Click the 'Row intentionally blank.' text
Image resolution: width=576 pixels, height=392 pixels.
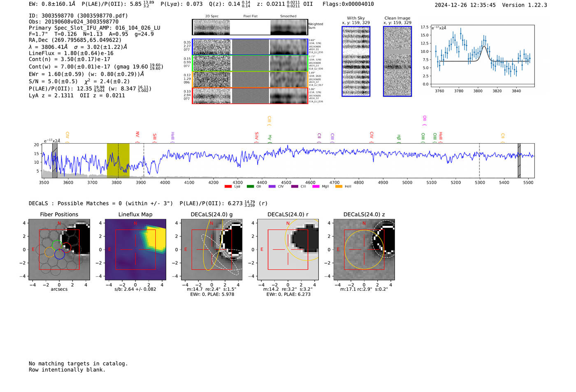pyautogui.click(x=67, y=370)
